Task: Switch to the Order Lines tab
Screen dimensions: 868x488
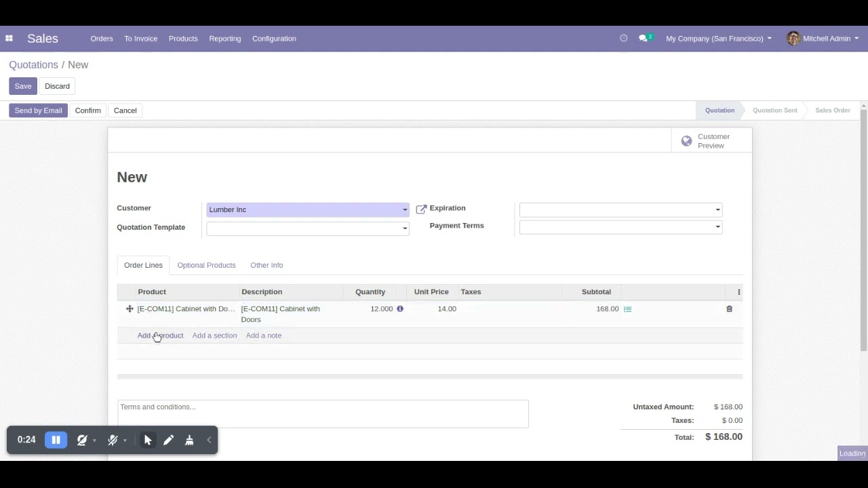Action: coord(143,265)
